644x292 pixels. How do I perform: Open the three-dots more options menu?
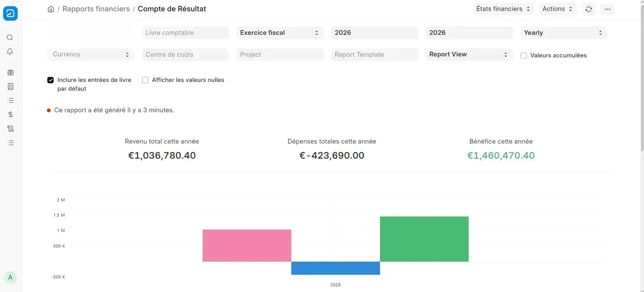pos(608,9)
